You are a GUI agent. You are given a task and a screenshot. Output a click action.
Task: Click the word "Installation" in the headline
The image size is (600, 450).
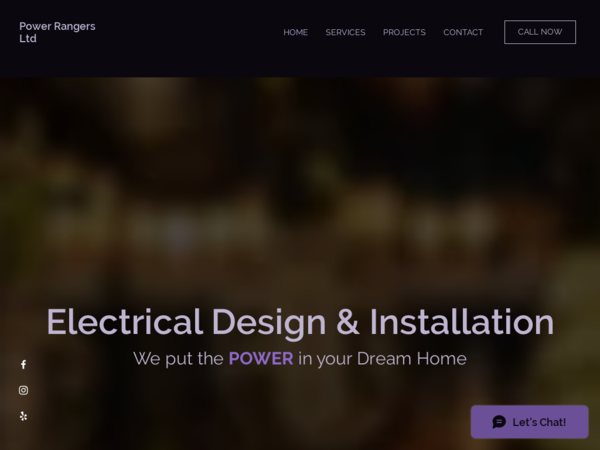[x=462, y=322]
